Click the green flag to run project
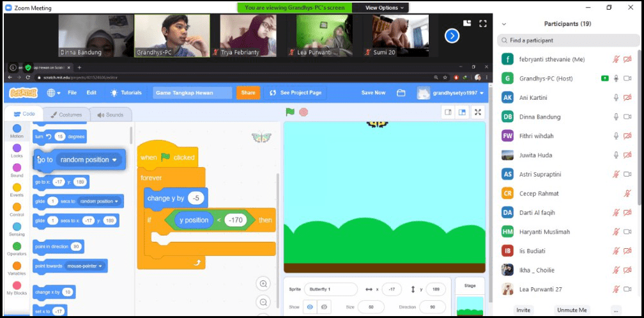 tap(290, 112)
